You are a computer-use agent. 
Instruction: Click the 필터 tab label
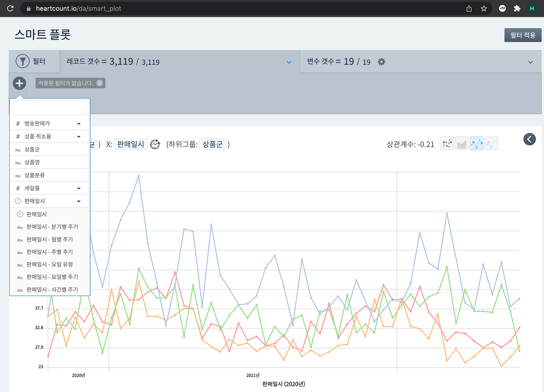click(39, 61)
